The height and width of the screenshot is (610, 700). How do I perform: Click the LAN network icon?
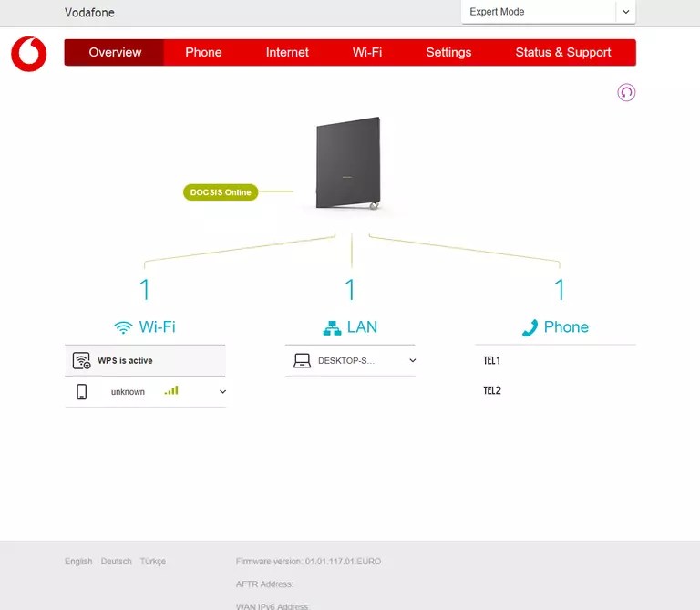pos(332,327)
